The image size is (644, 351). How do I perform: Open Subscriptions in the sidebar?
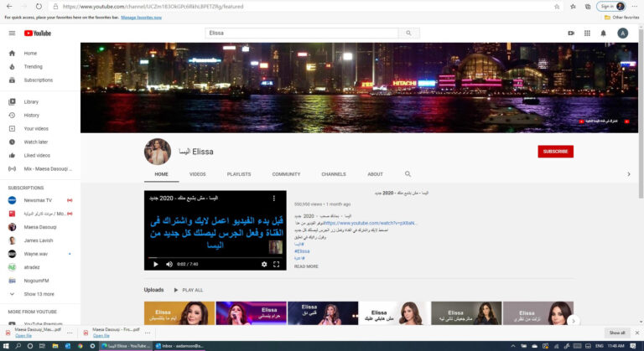tap(40, 80)
